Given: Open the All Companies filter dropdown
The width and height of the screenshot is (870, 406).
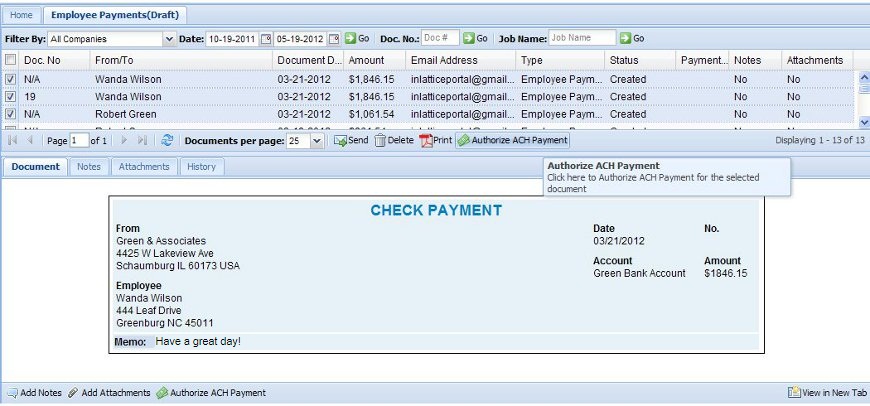Looking at the screenshot, I should pyautogui.click(x=168, y=39).
